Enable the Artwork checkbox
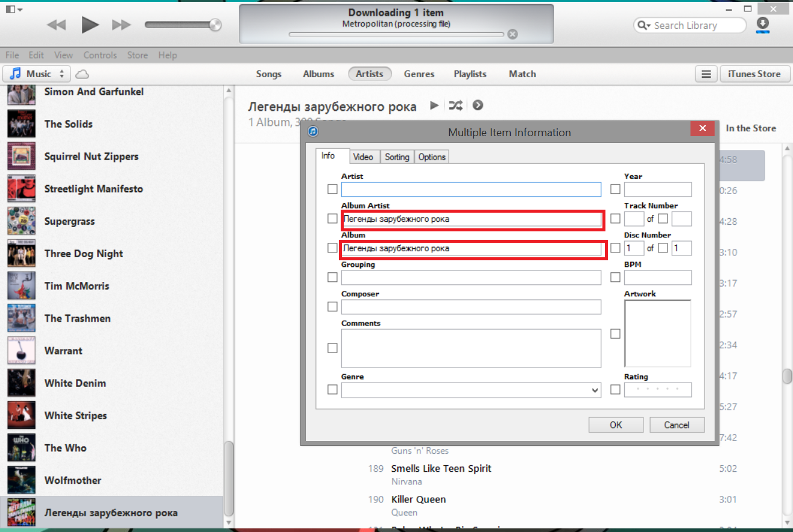The width and height of the screenshot is (793, 532). (x=615, y=333)
